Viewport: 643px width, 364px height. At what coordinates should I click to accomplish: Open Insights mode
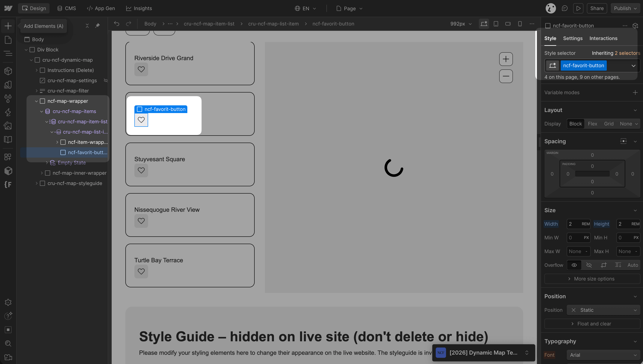pyautogui.click(x=139, y=8)
